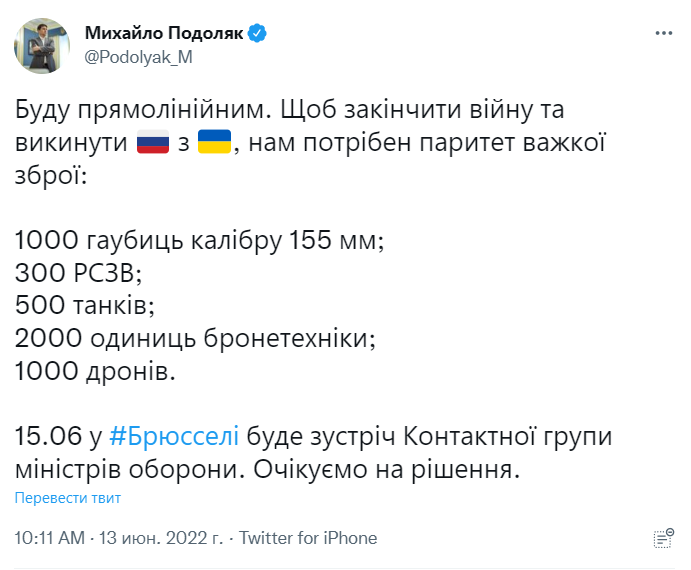The width and height of the screenshot is (691, 570).
Task: Open the three-dot More options menu
Action: [x=664, y=33]
